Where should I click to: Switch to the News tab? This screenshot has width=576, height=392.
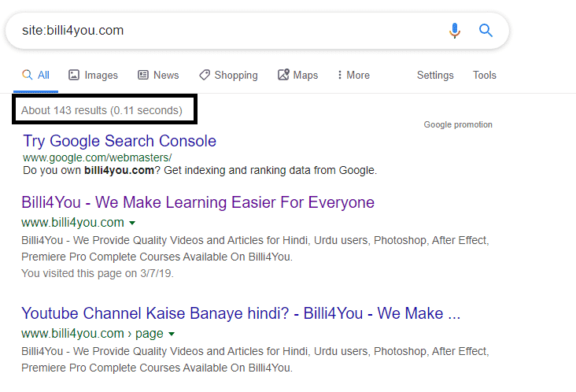point(158,76)
